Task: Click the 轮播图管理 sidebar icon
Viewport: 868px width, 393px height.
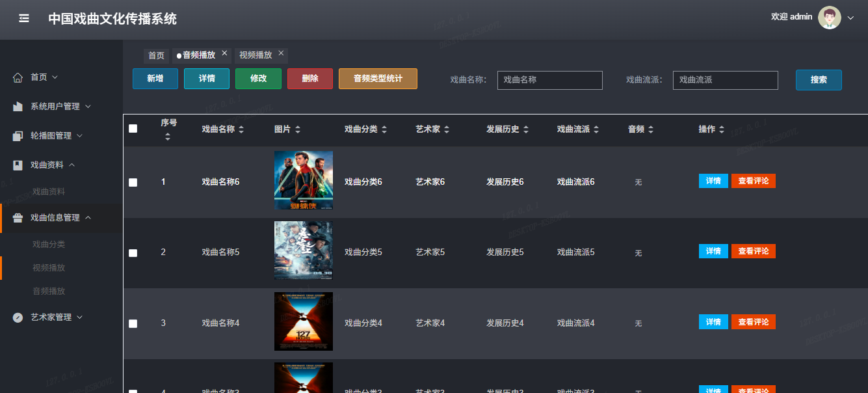Action: click(18, 136)
